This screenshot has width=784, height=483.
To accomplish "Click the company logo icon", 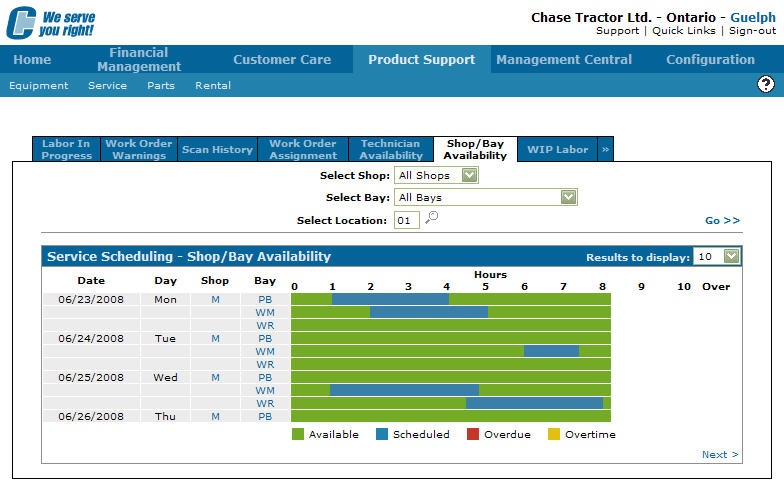I will point(21,23).
